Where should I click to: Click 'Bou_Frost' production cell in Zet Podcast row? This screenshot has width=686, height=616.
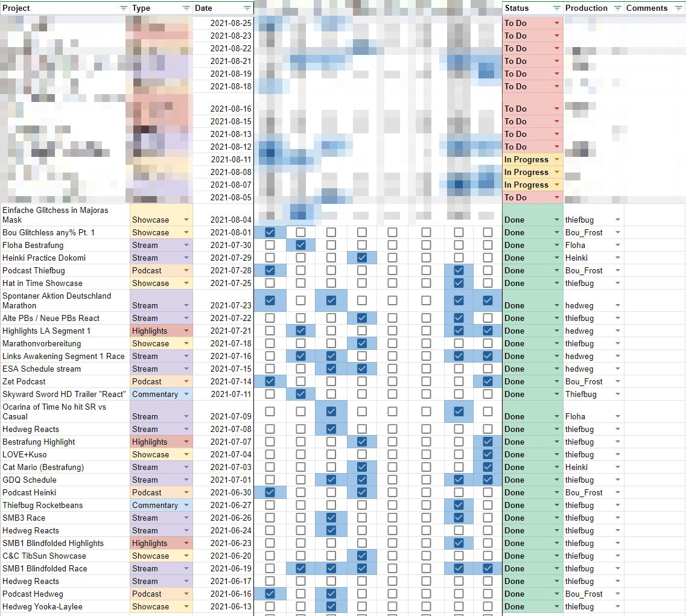[593, 381]
